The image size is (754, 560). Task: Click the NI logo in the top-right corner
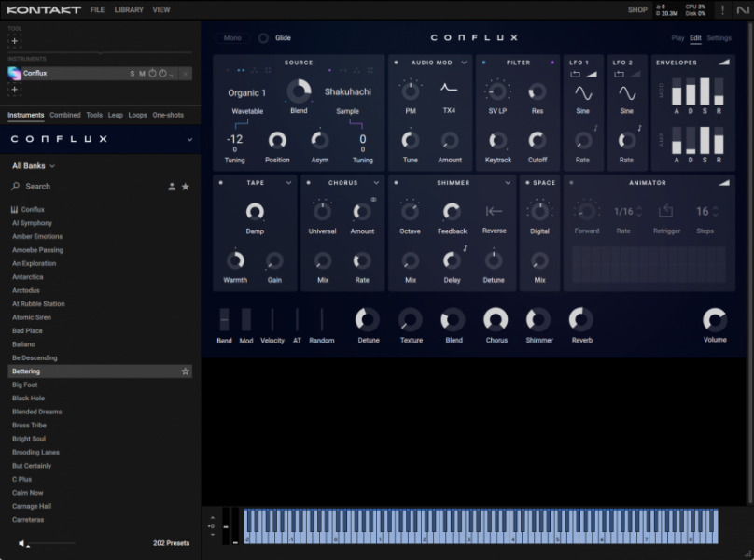tap(744, 10)
